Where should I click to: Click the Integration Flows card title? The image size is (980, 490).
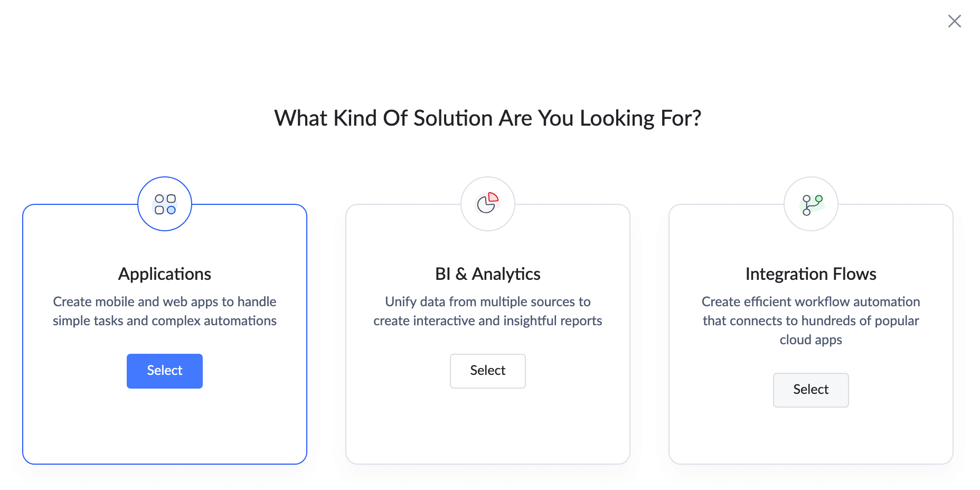pyautogui.click(x=811, y=274)
